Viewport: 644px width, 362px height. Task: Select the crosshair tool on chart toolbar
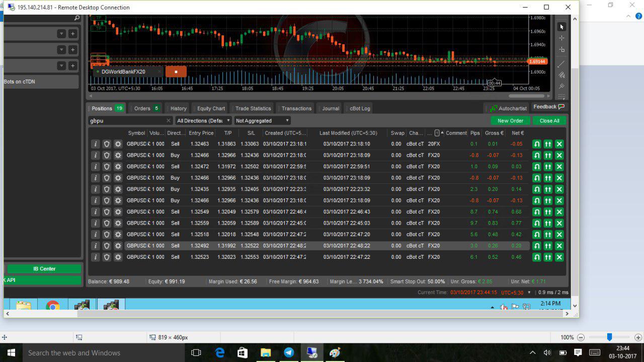pyautogui.click(x=561, y=38)
